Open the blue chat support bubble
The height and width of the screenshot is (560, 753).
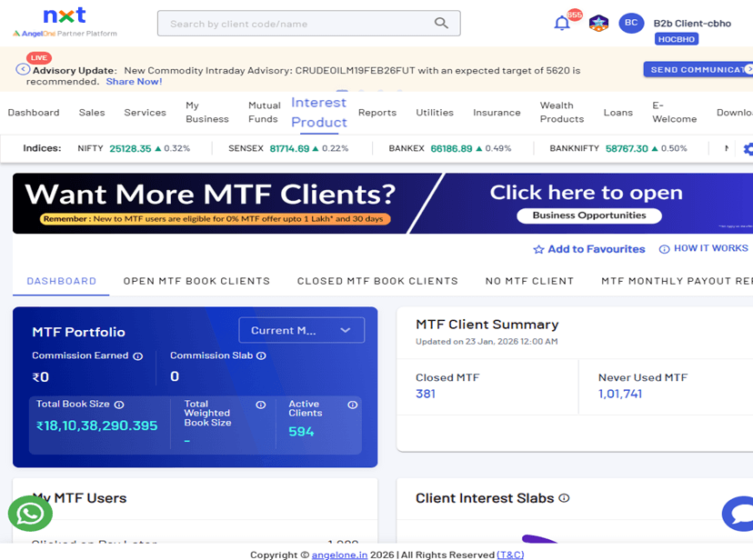point(738,514)
